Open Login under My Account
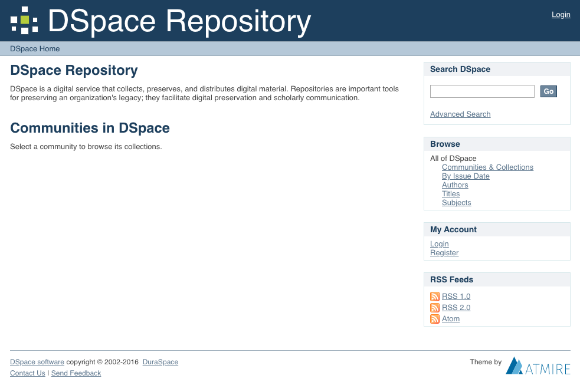580x392 pixels. (440, 244)
